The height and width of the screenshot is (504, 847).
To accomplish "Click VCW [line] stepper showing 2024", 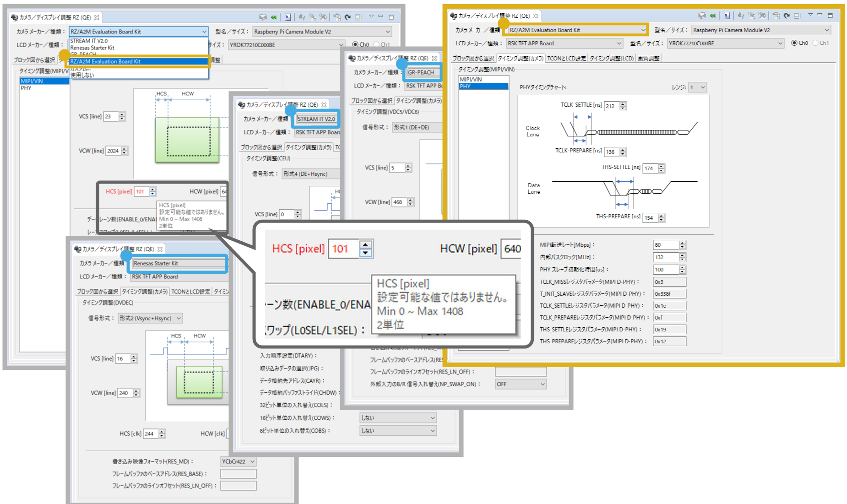I will [x=125, y=151].
